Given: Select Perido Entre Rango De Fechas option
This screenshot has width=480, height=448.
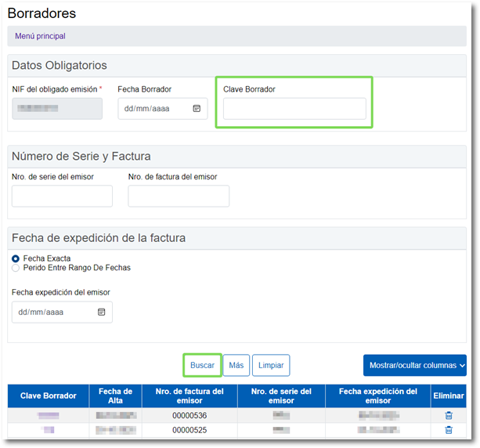Looking at the screenshot, I should [16, 268].
